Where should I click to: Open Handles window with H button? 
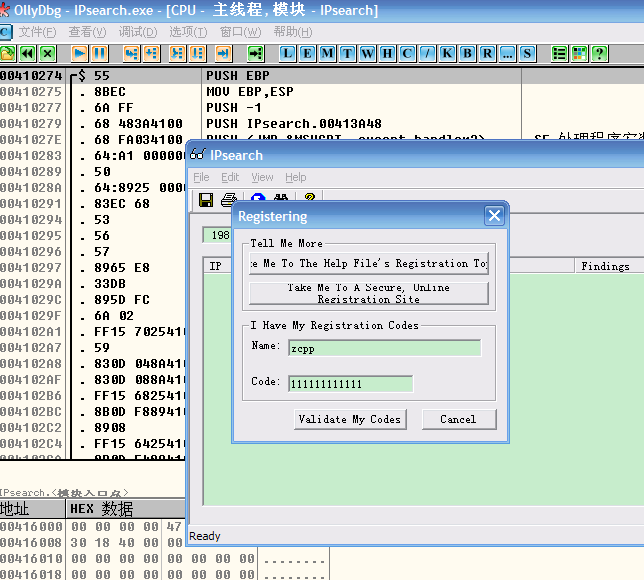pyautogui.click(x=387, y=54)
